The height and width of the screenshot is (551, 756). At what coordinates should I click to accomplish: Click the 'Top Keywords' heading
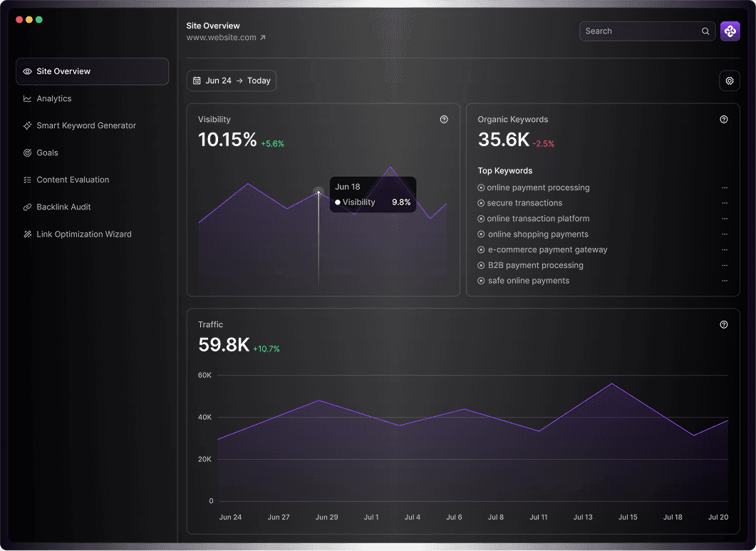coord(504,171)
